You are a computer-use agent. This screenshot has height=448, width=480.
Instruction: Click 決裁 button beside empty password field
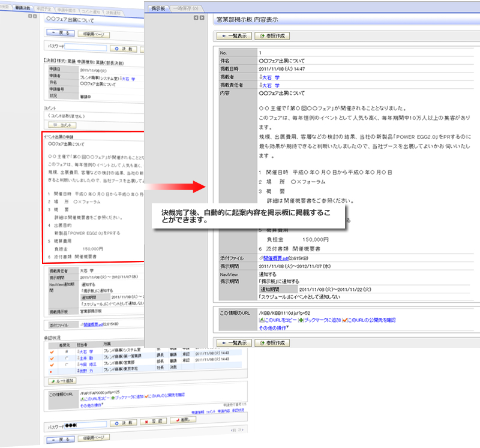click(124, 49)
